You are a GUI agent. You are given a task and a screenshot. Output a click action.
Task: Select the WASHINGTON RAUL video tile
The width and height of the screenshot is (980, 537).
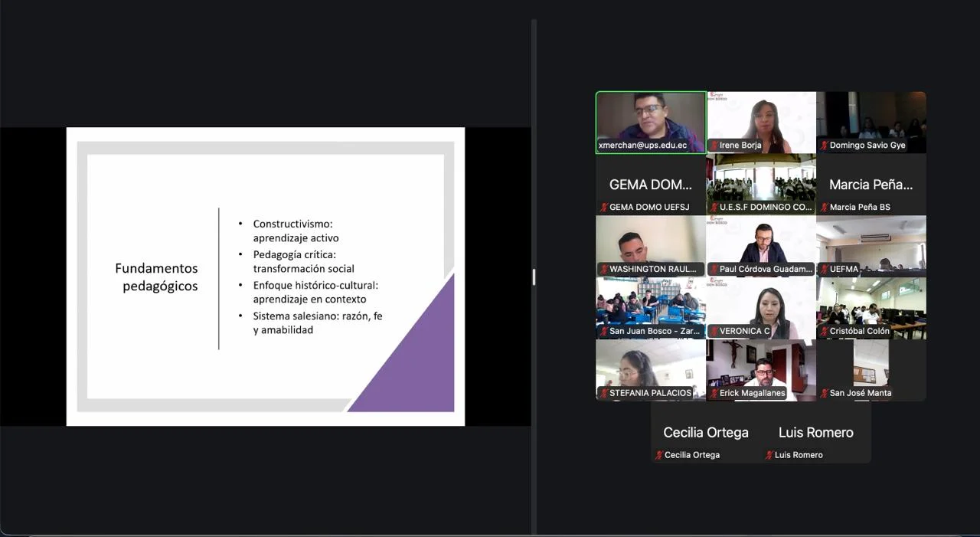point(651,241)
